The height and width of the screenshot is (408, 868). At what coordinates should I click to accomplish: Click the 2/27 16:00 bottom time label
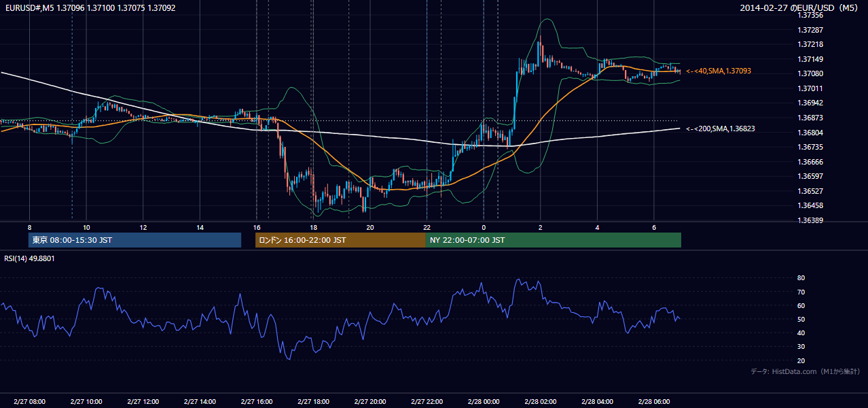256,402
